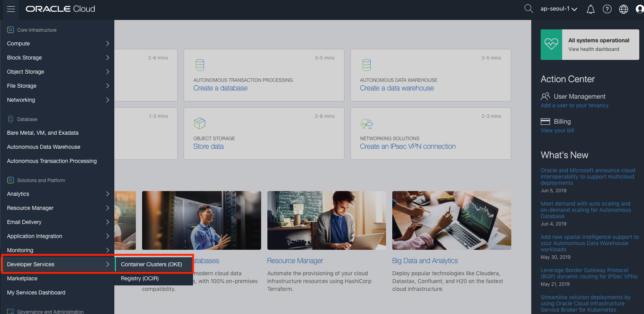644x314 pixels.
Task: Open the notifications bell icon
Action: [x=591, y=9]
